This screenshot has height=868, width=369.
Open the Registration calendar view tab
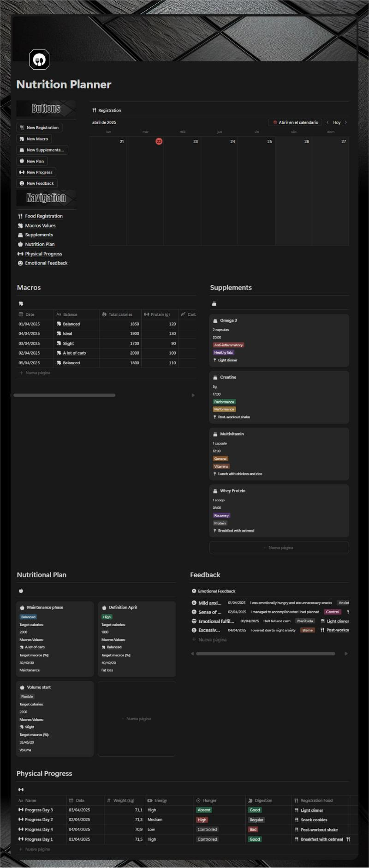tap(107, 110)
